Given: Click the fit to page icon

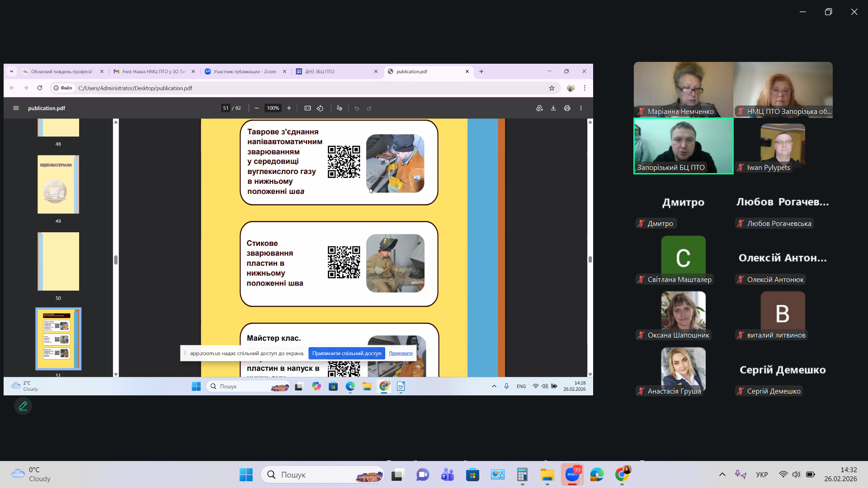Looking at the screenshot, I should tap(307, 108).
